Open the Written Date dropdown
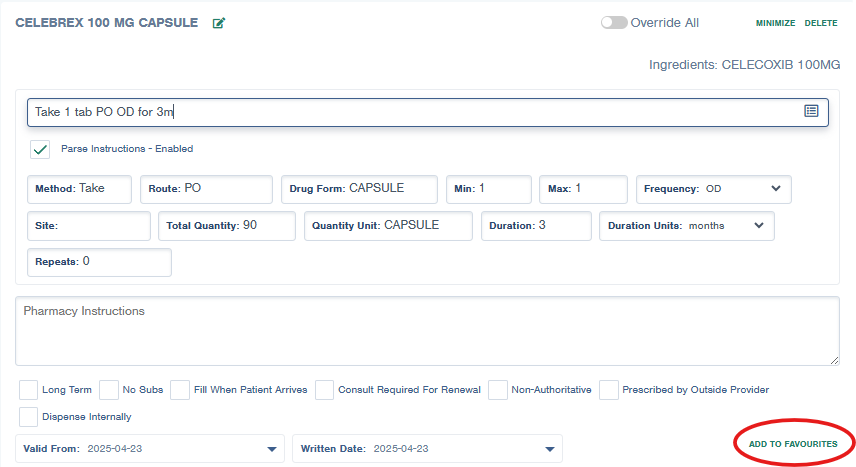856x467 pixels. point(549,449)
